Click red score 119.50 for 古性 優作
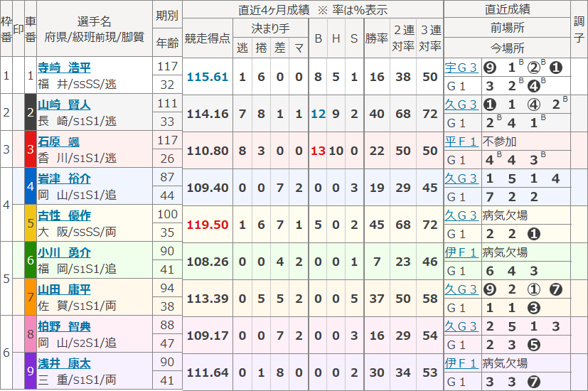Image resolution: width=588 pixels, height=391 pixels. coord(208,225)
